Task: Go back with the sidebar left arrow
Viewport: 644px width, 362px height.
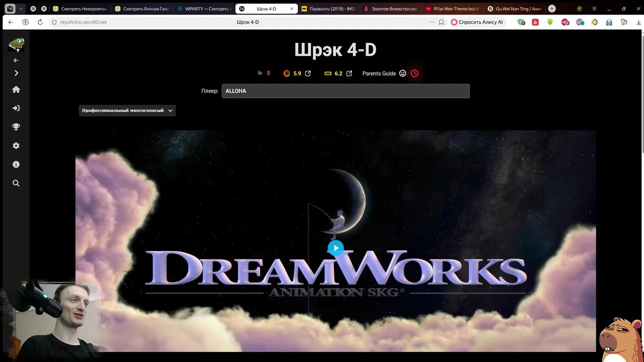Action: pyautogui.click(x=16, y=60)
